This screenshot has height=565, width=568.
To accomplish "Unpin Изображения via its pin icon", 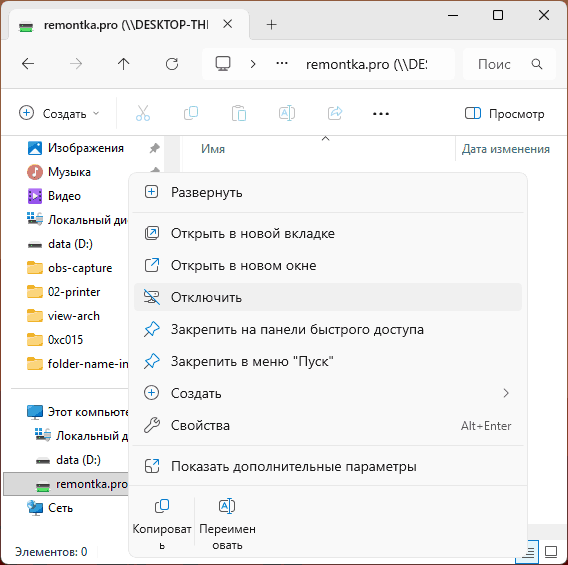I will pos(155,148).
